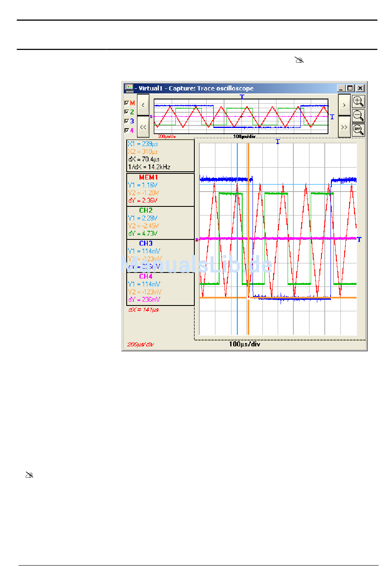Click the trigger T marker above main graph

pos(278,142)
